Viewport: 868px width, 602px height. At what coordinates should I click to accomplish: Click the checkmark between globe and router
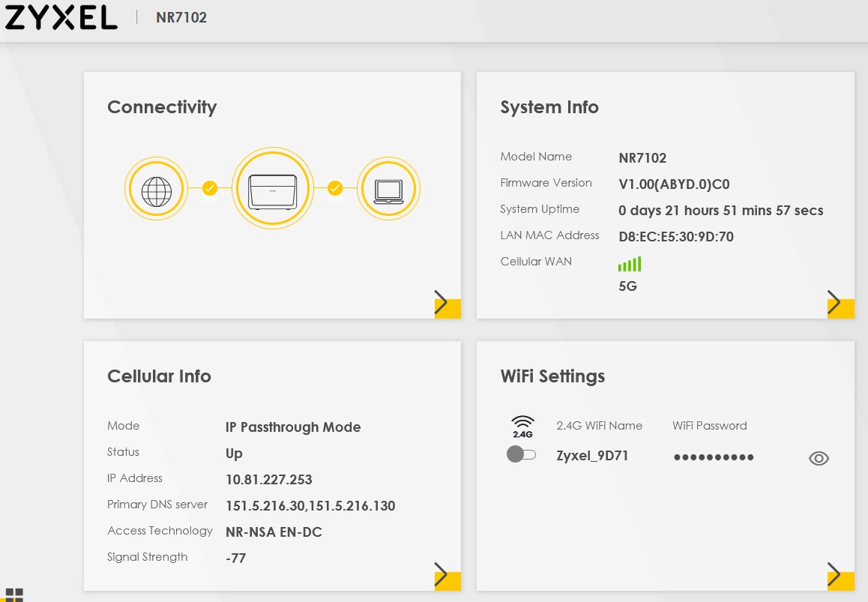click(209, 189)
